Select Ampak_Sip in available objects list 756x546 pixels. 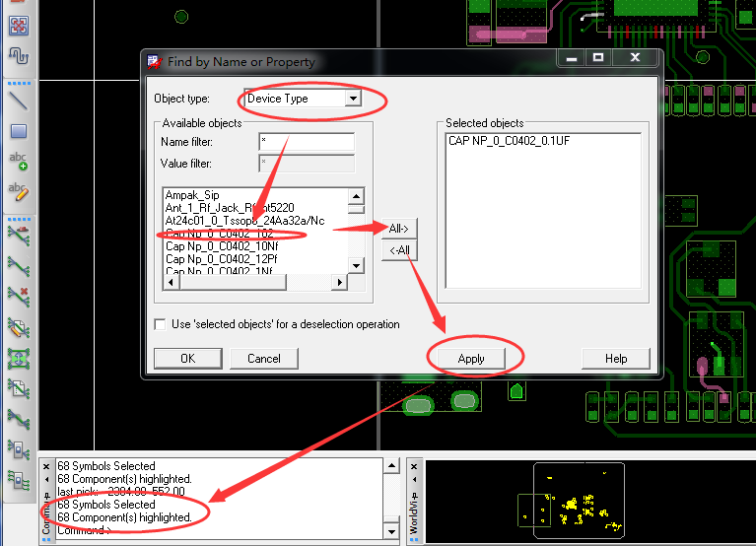192,195
